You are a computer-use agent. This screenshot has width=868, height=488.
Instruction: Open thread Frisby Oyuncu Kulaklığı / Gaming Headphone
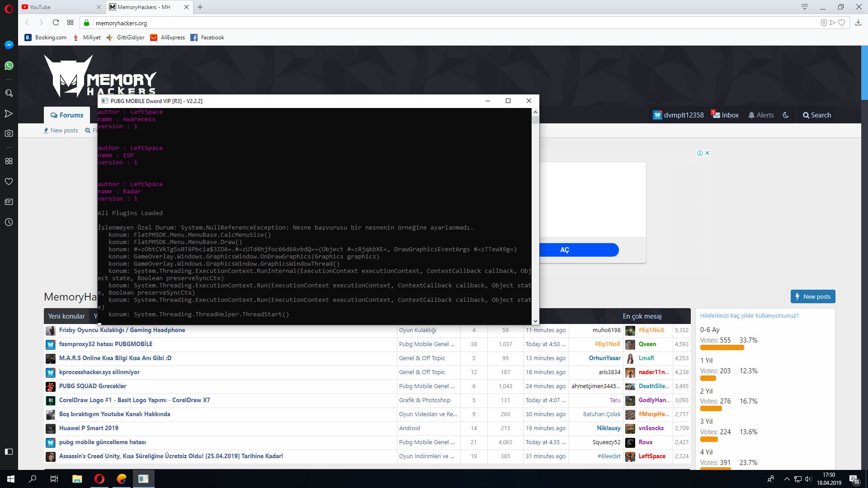click(x=122, y=330)
